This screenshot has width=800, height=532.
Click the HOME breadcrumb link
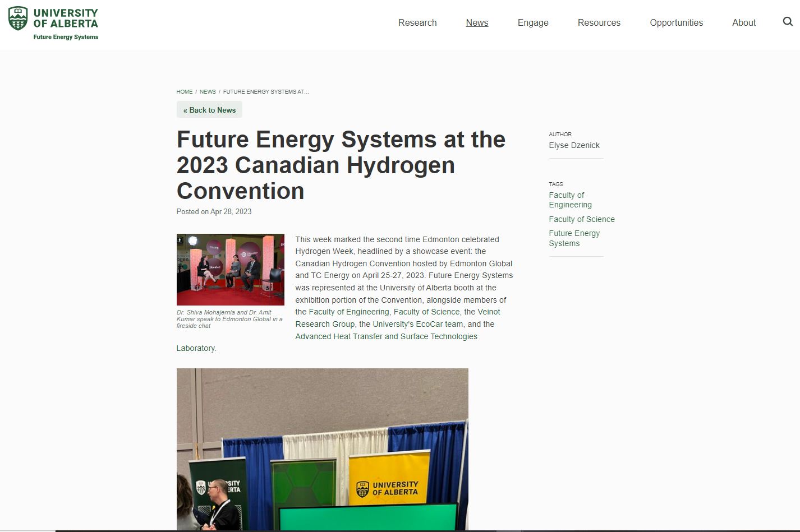coord(184,91)
